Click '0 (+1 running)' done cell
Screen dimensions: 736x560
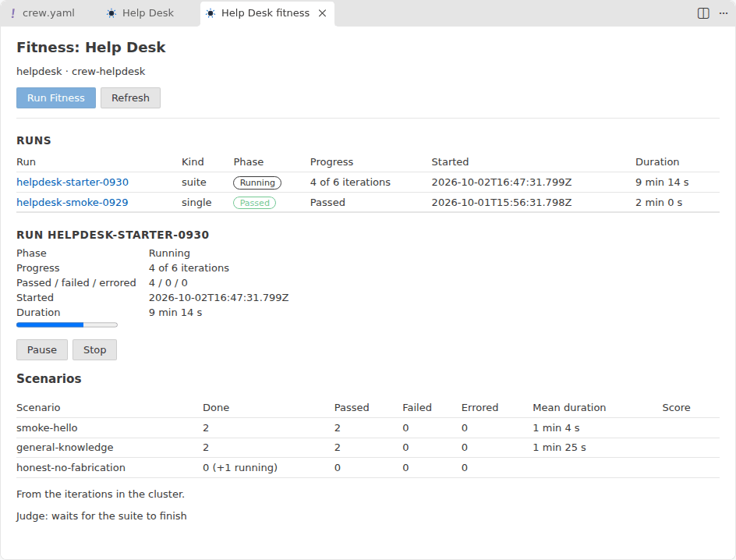click(x=240, y=467)
